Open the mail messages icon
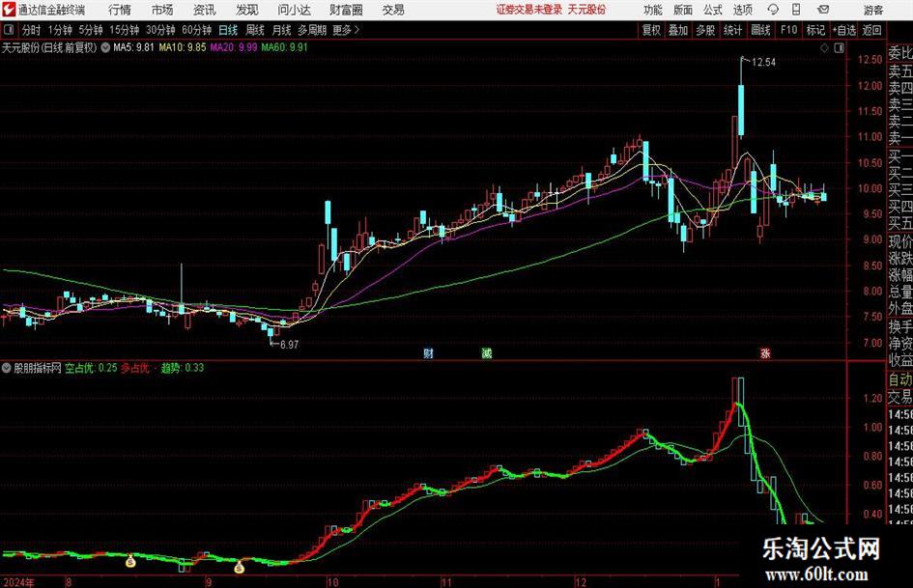 [823, 10]
